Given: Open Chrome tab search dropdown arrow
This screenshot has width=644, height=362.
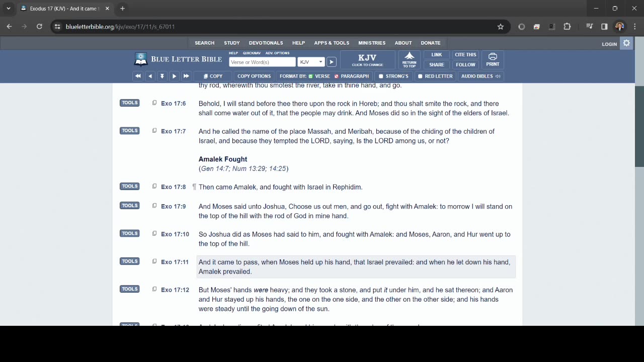Looking at the screenshot, I should (x=9, y=9).
